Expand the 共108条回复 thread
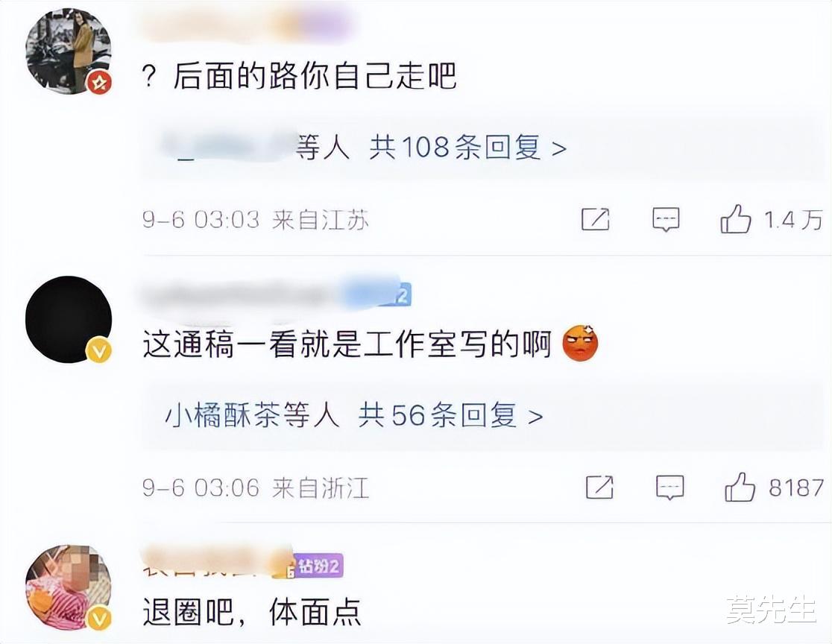 468,147
